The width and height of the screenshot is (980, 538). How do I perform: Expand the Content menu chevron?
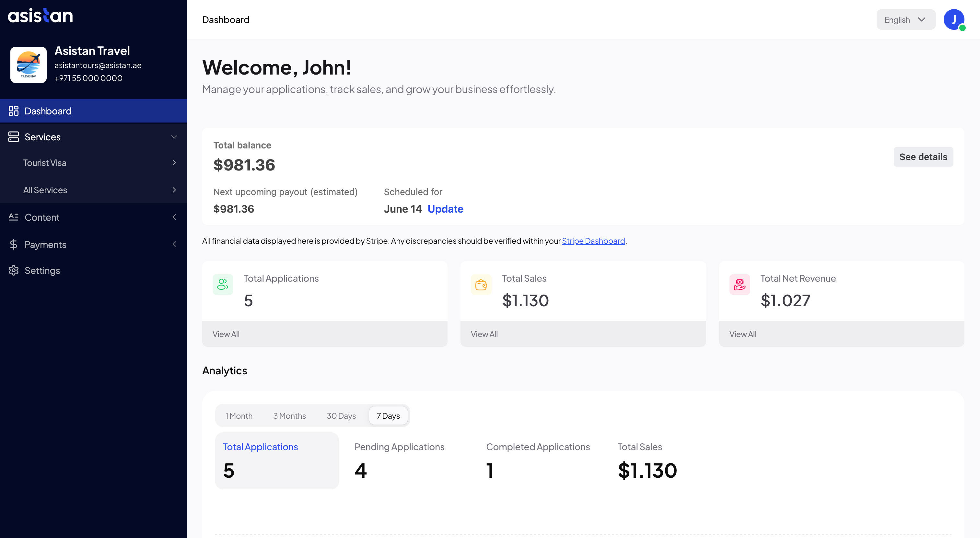[174, 217]
